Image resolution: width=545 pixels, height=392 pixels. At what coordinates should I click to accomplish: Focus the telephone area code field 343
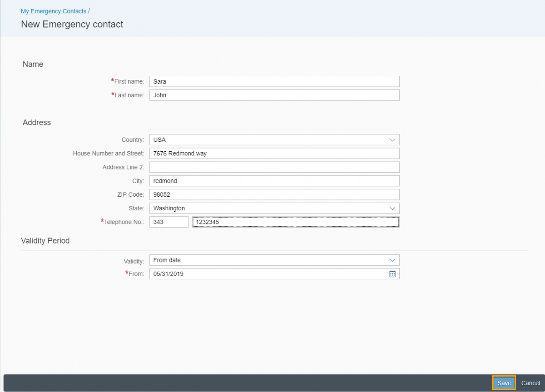(x=168, y=222)
